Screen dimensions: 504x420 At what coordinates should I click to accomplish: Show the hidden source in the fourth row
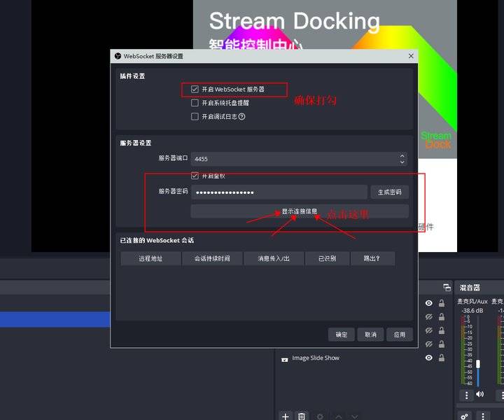point(429,344)
